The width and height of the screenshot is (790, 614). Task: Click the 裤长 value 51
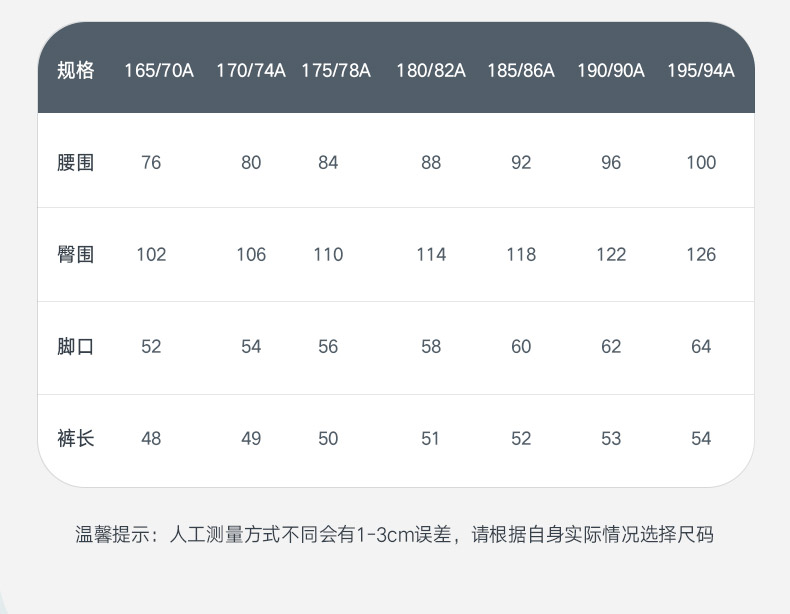(x=431, y=438)
